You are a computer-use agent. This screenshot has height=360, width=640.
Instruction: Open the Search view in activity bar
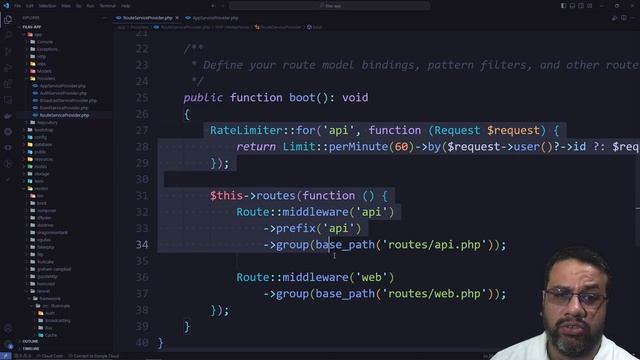tap(8, 36)
